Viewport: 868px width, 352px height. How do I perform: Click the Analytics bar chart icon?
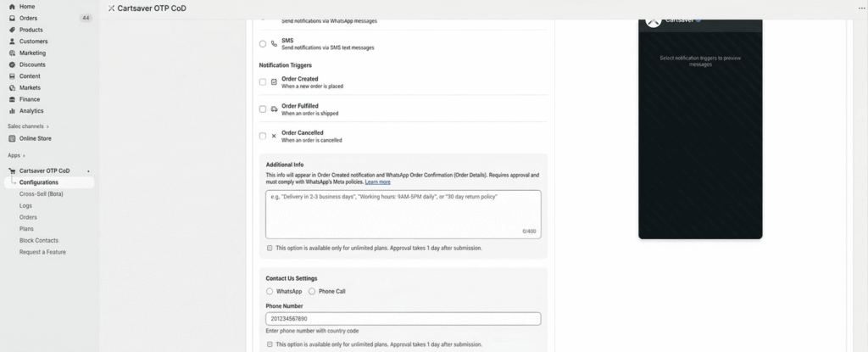(x=12, y=110)
